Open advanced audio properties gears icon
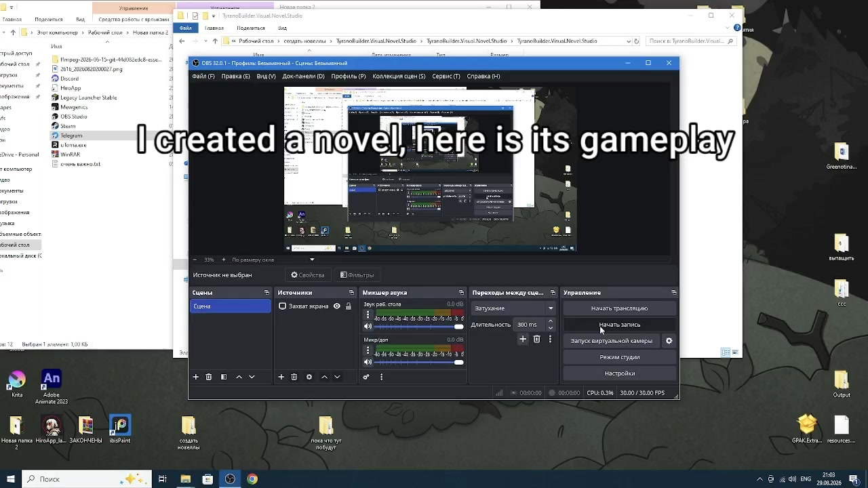 pyautogui.click(x=366, y=377)
